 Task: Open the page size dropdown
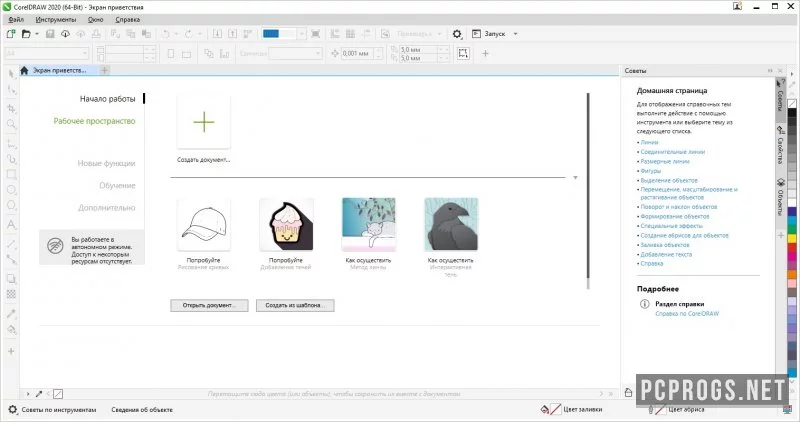coord(85,53)
